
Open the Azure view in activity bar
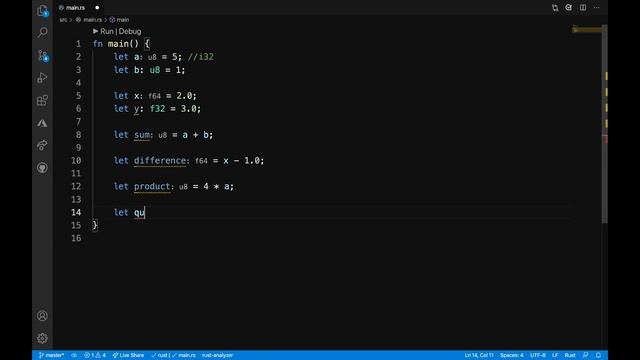(42, 123)
